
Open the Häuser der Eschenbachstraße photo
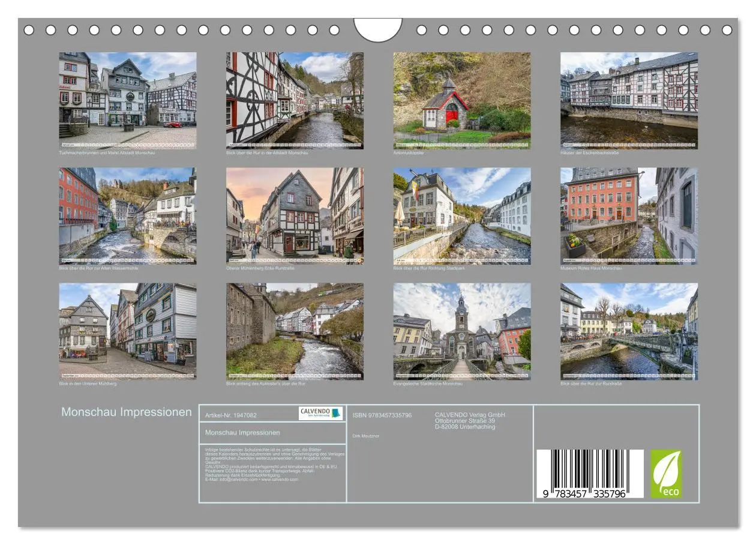point(629,100)
